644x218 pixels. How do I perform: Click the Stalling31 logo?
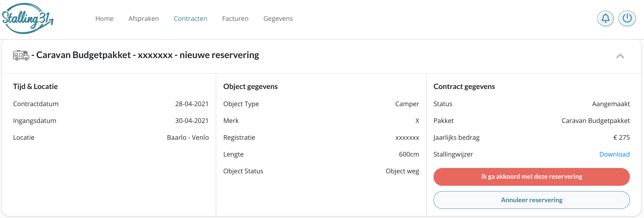click(x=28, y=18)
